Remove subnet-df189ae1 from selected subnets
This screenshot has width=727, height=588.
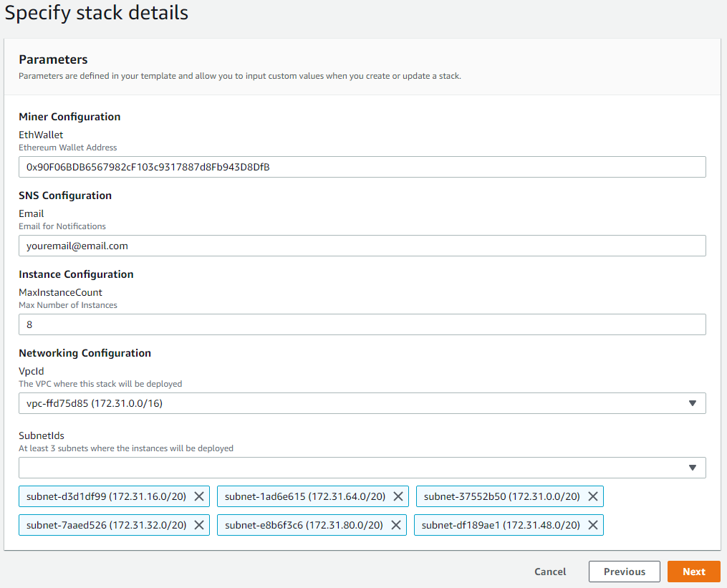592,524
